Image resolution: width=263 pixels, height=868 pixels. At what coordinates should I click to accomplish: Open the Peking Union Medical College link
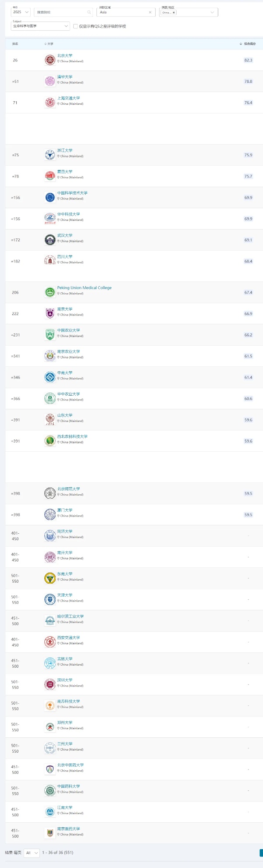coord(84,288)
